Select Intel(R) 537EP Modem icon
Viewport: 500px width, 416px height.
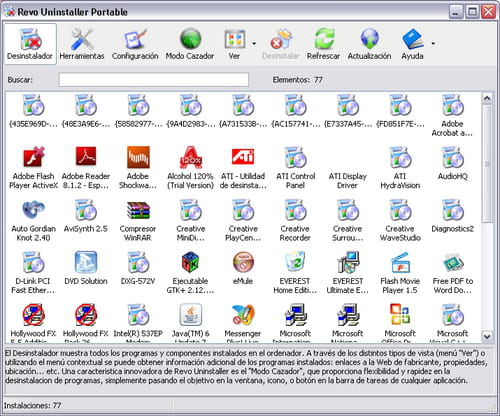click(x=138, y=314)
